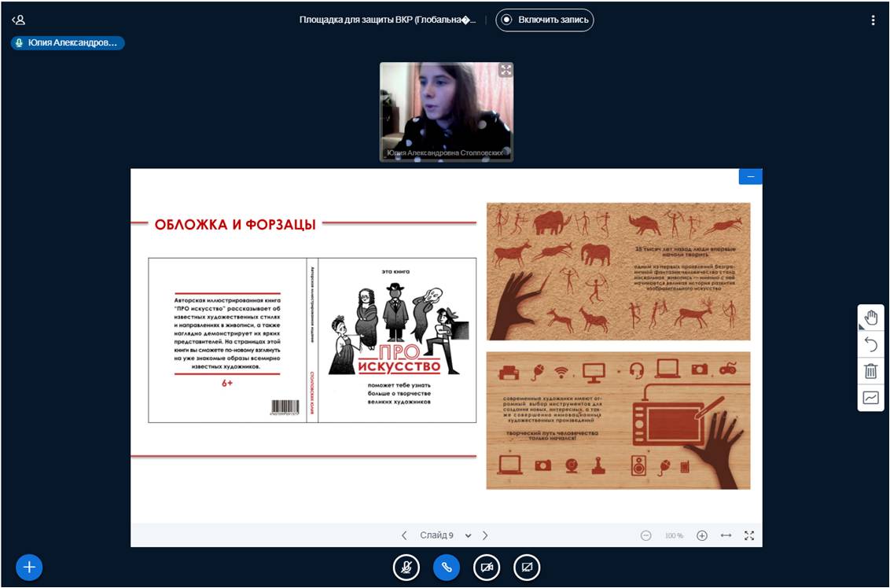Zoom in on the presentation

pos(702,535)
